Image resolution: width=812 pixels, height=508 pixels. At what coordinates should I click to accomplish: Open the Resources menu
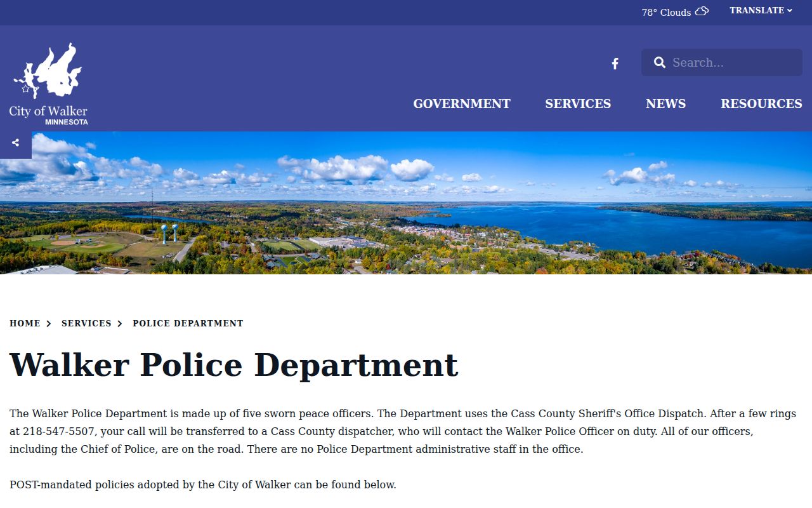pyautogui.click(x=761, y=104)
